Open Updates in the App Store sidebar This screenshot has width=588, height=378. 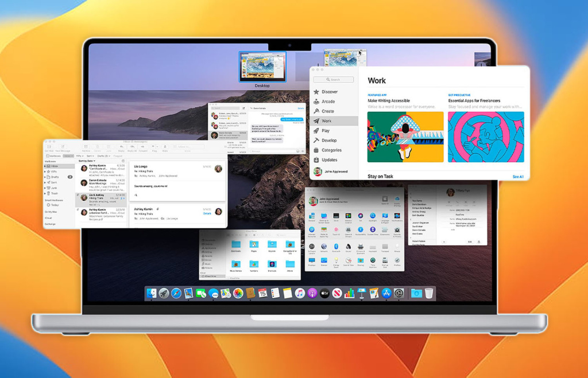[x=329, y=159]
